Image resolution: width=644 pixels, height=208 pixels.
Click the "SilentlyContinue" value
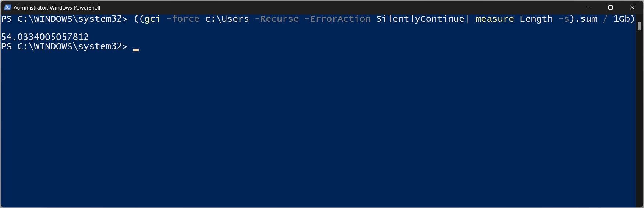point(420,19)
